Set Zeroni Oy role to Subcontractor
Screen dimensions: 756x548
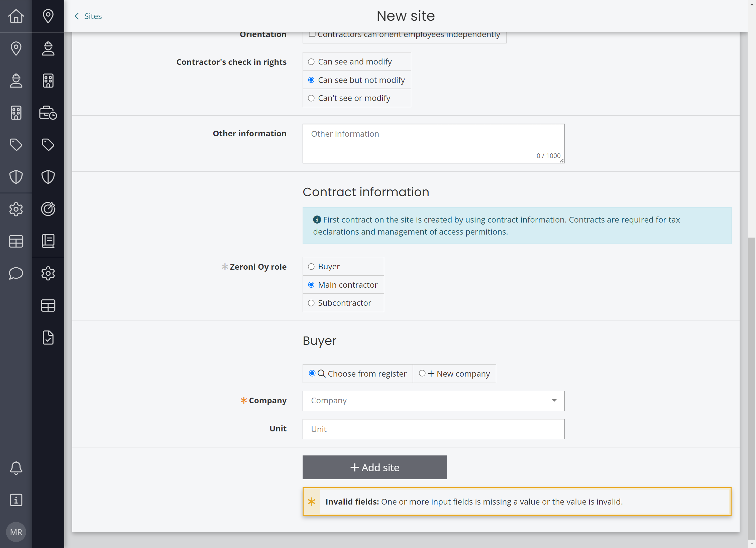click(x=343, y=303)
